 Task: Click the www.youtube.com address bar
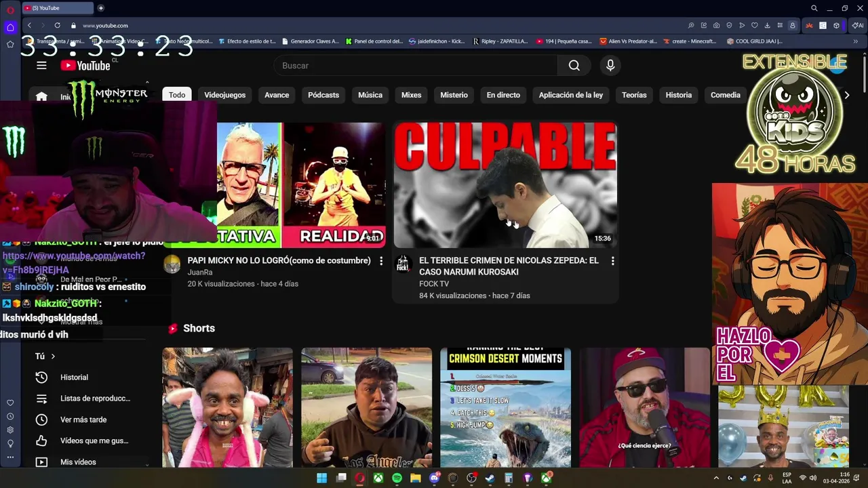click(105, 25)
